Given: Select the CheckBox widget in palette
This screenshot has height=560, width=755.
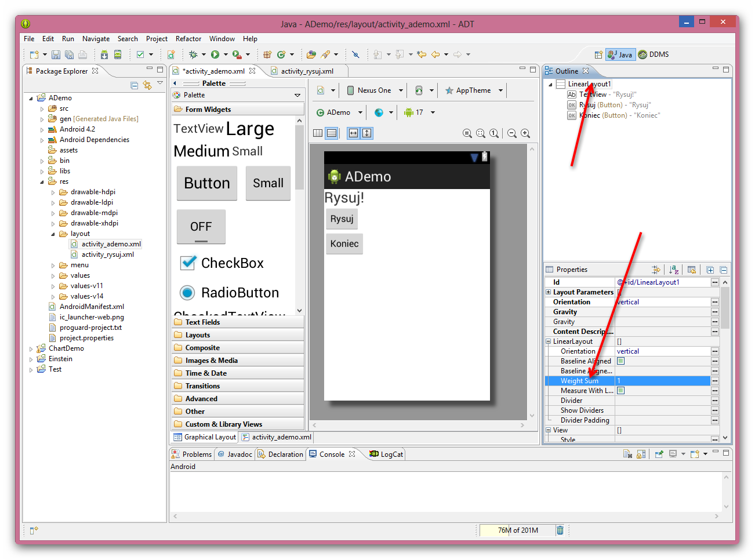Looking at the screenshot, I should click(x=222, y=263).
